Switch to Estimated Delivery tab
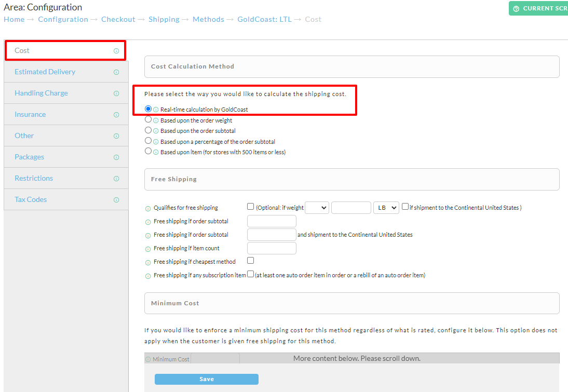Screen dimensions: 568x392 [66, 72]
